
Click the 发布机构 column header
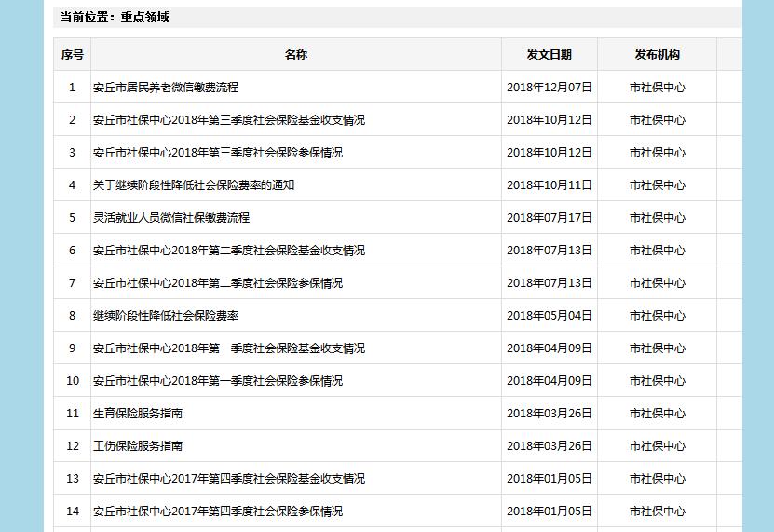point(657,54)
